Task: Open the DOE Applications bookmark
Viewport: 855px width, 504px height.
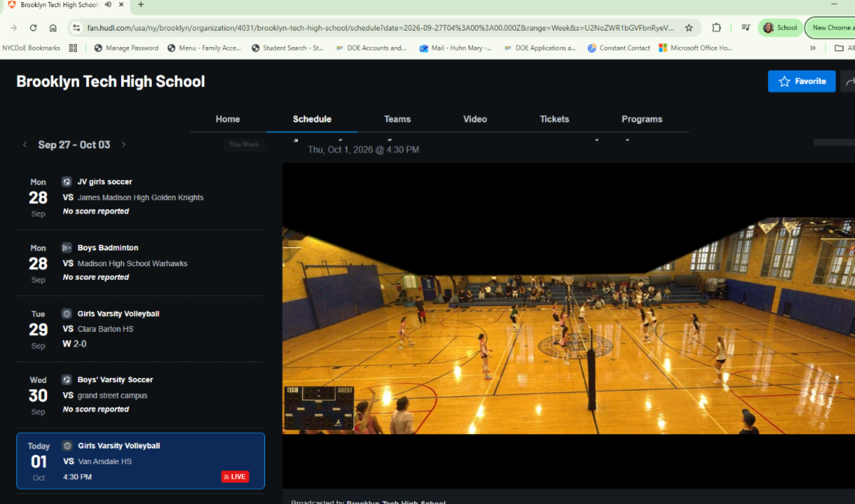Action: (x=539, y=48)
